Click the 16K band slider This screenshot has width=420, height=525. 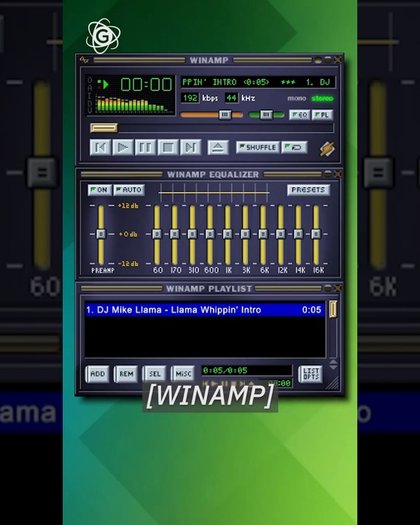(316, 235)
